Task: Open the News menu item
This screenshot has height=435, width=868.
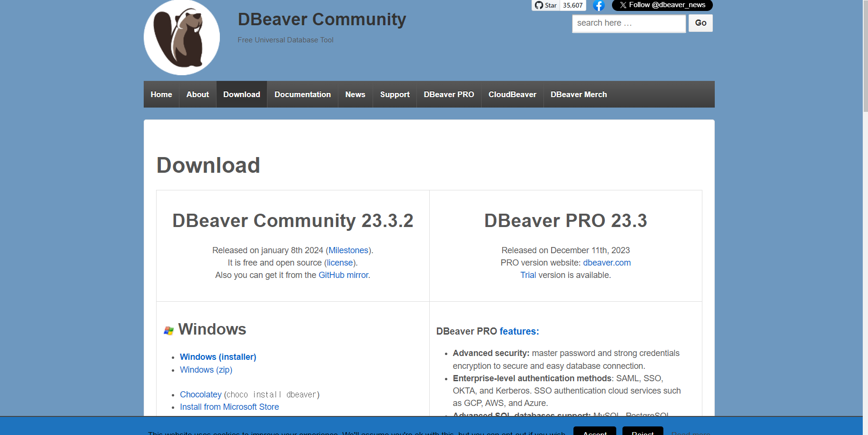Action: [355, 94]
